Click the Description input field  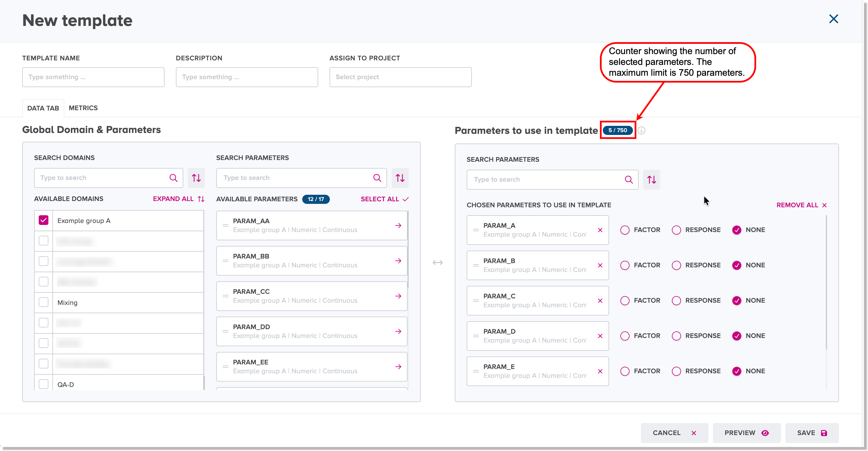click(247, 77)
